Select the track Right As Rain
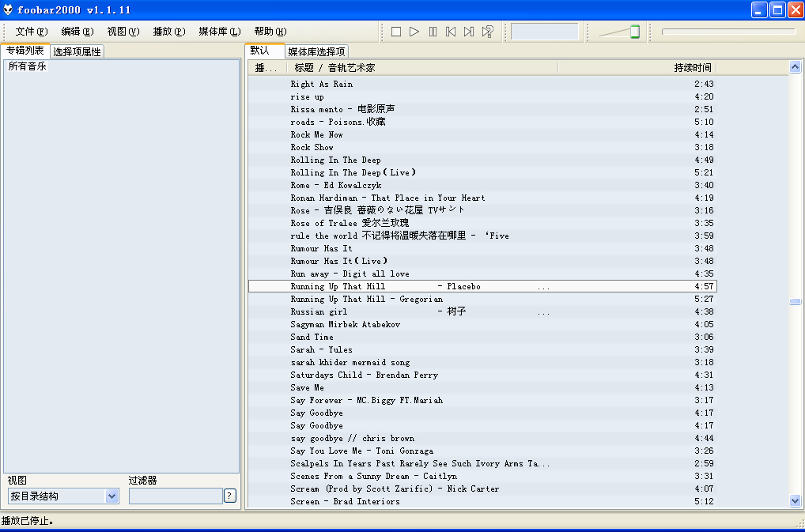805x532 pixels. (x=482, y=84)
